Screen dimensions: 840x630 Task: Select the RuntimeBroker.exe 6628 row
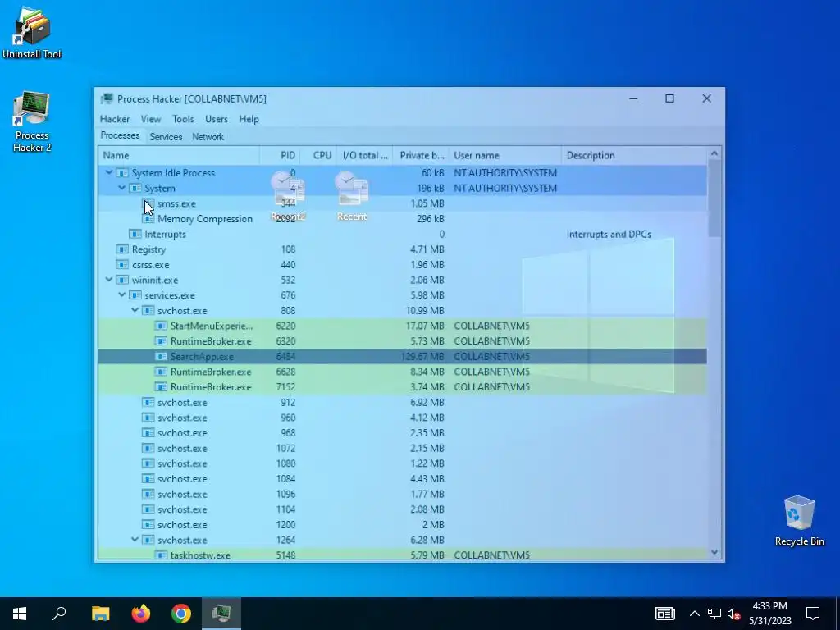click(402, 372)
